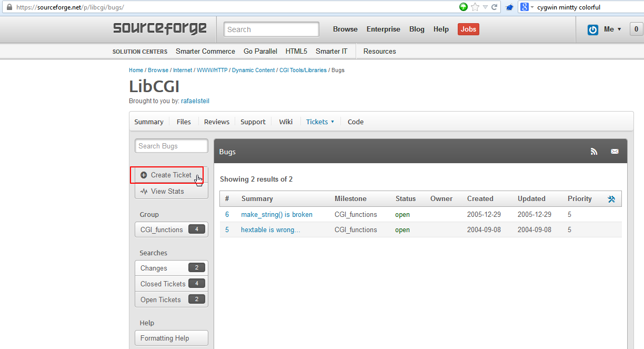Click the blue extension icon beside search box
This screenshot has width=644, height=349.
[509, 7]
